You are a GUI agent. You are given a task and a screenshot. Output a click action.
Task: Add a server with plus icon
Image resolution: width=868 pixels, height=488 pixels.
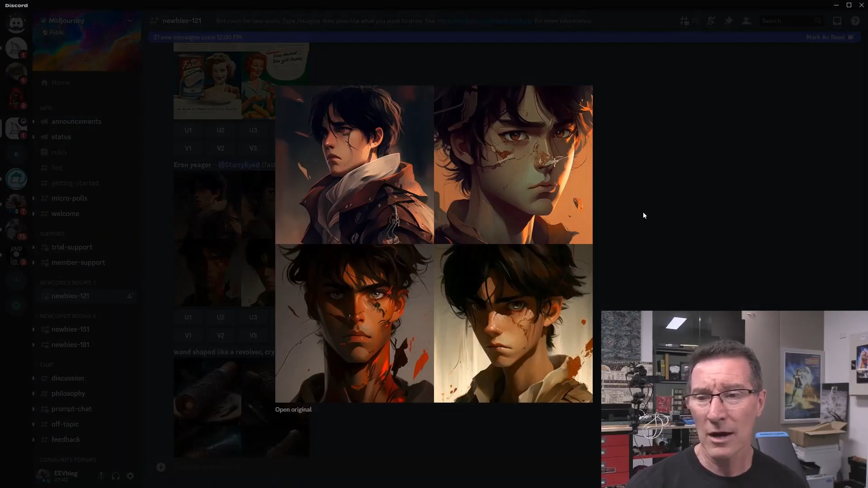pos(16,280)
